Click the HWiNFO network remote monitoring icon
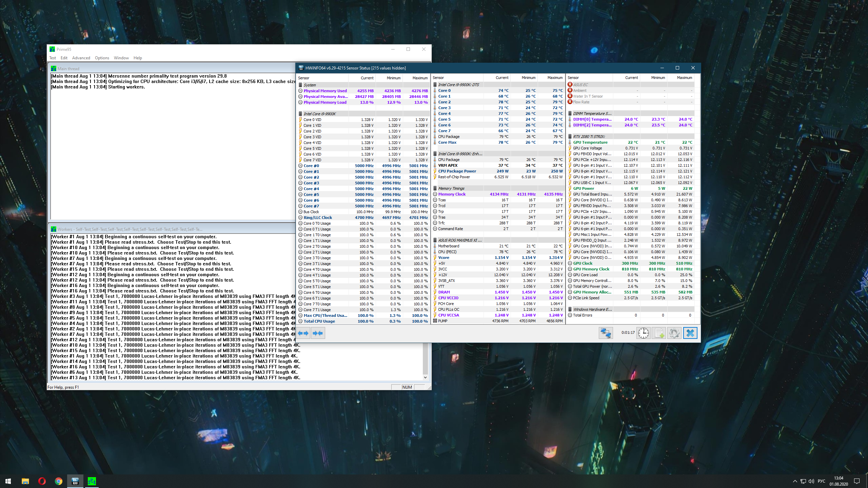Viewport: 868px width, 488px height. pyautogui.click(x=606, y=333)
